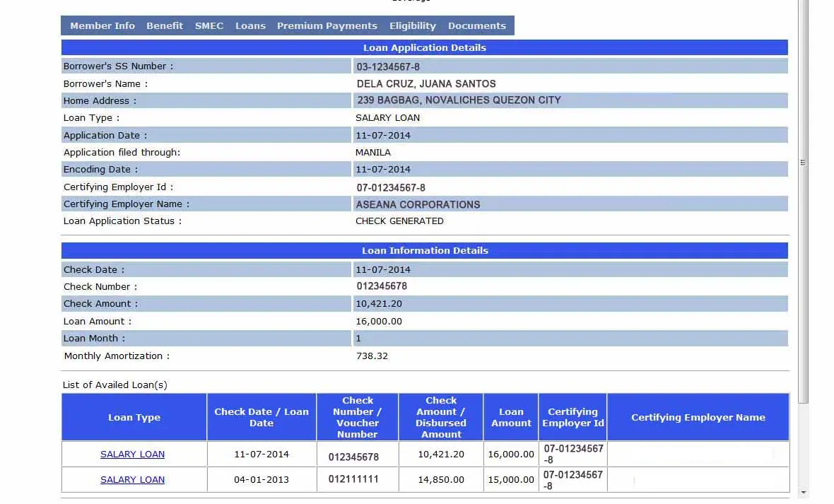
Task: Select the List of Availed Loan(s) label
Action: click(x=115, y=385)
